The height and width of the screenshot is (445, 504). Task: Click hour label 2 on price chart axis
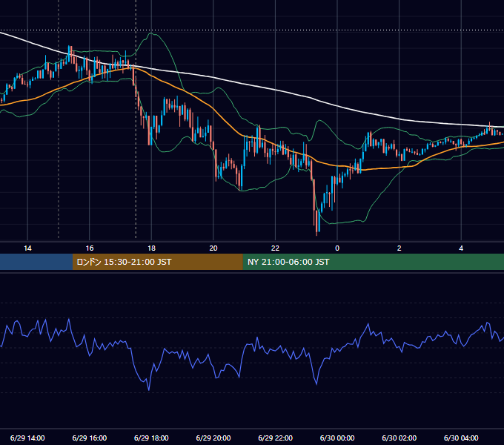coord(399,248)
